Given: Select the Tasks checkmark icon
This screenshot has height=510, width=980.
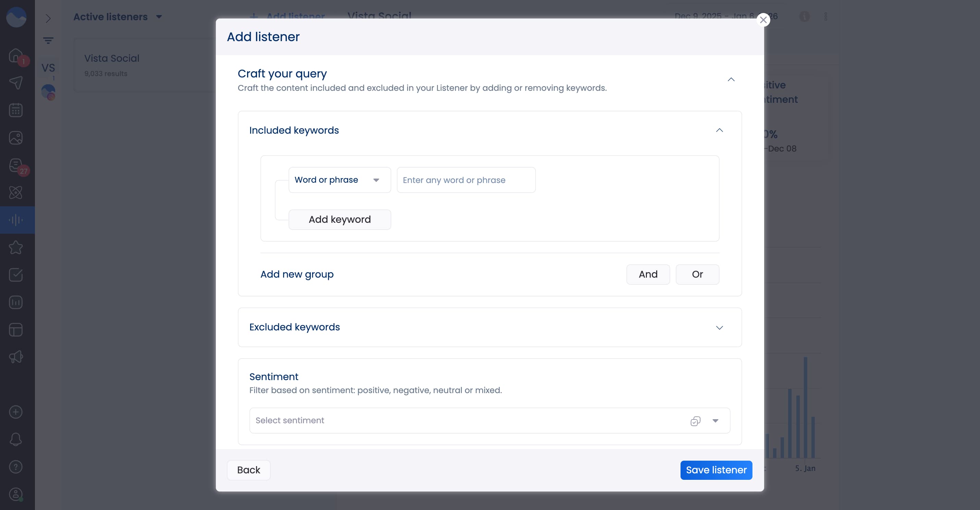Looking at the screenshot, I should [x=16, y=275].
